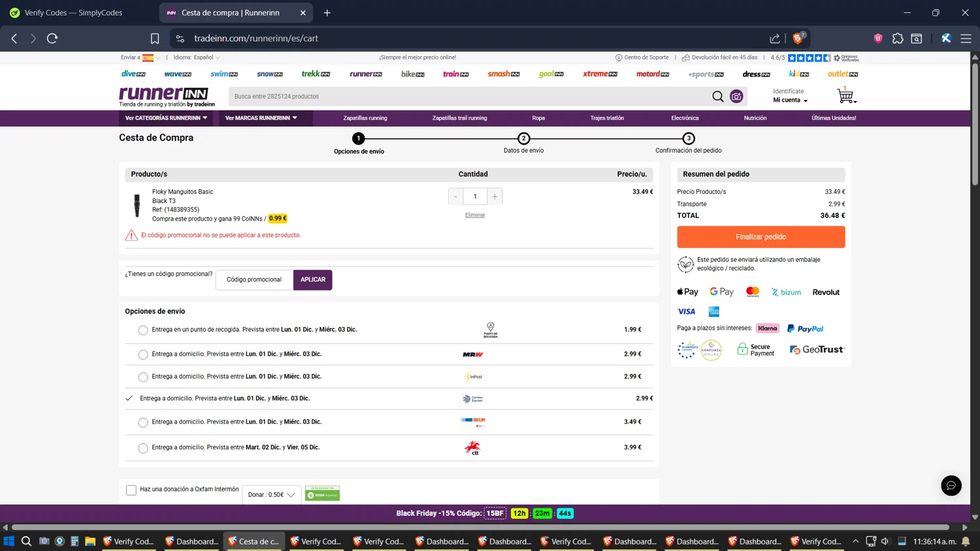Select CTT delivery 3.99 € option

(x=143, y=448)
